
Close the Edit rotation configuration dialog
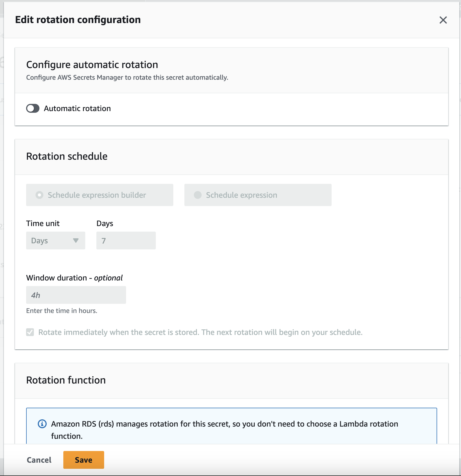coord(443,20)
